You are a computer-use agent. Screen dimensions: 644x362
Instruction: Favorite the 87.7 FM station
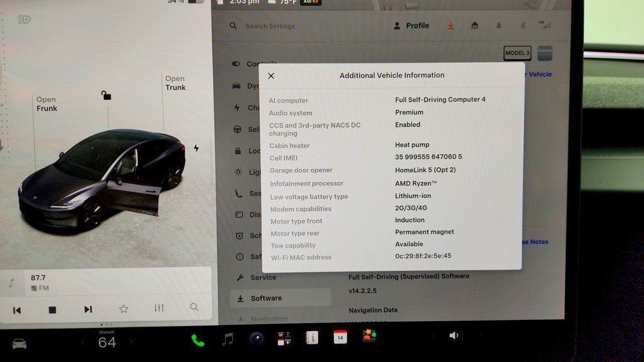124,309
